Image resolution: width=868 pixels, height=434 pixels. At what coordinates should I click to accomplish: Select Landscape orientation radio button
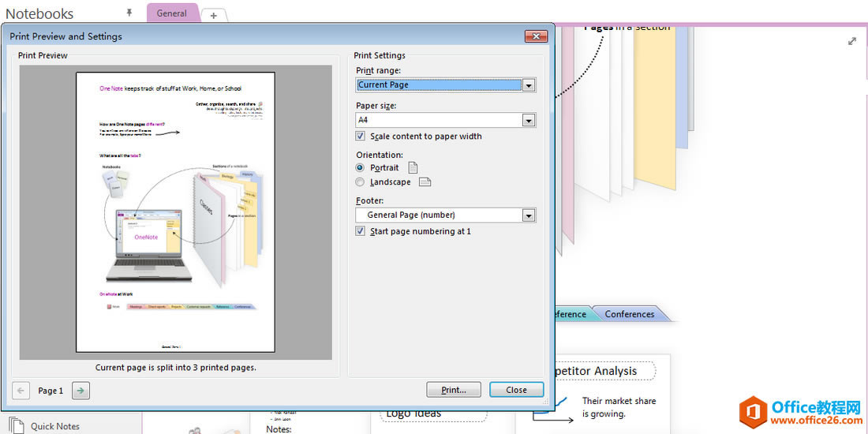pyautogui.click(x=361, y=182)
